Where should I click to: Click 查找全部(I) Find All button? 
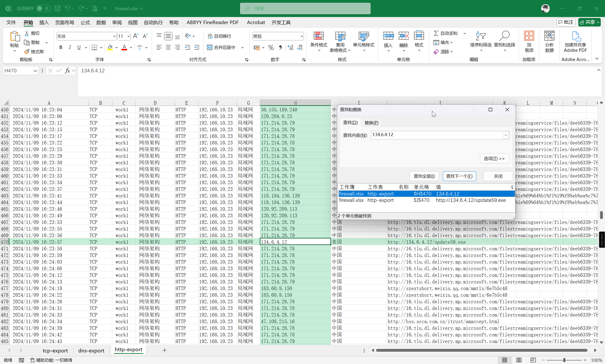point(424,176)
